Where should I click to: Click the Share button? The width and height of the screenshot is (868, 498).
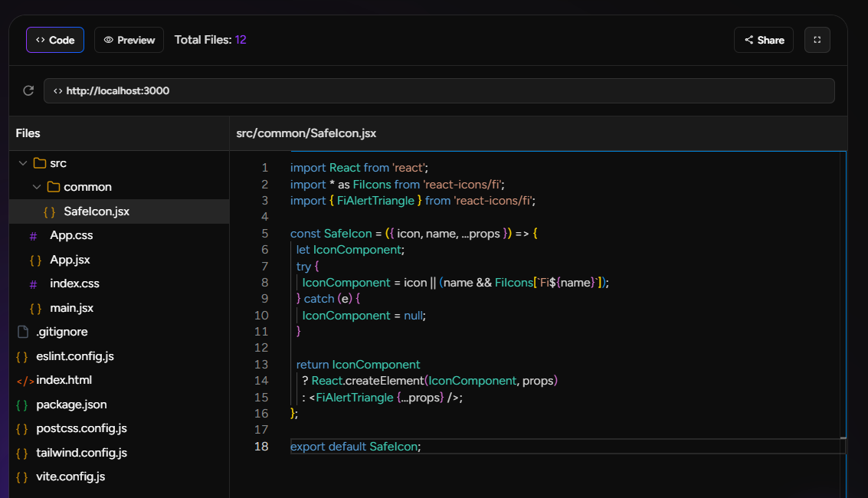763,40
